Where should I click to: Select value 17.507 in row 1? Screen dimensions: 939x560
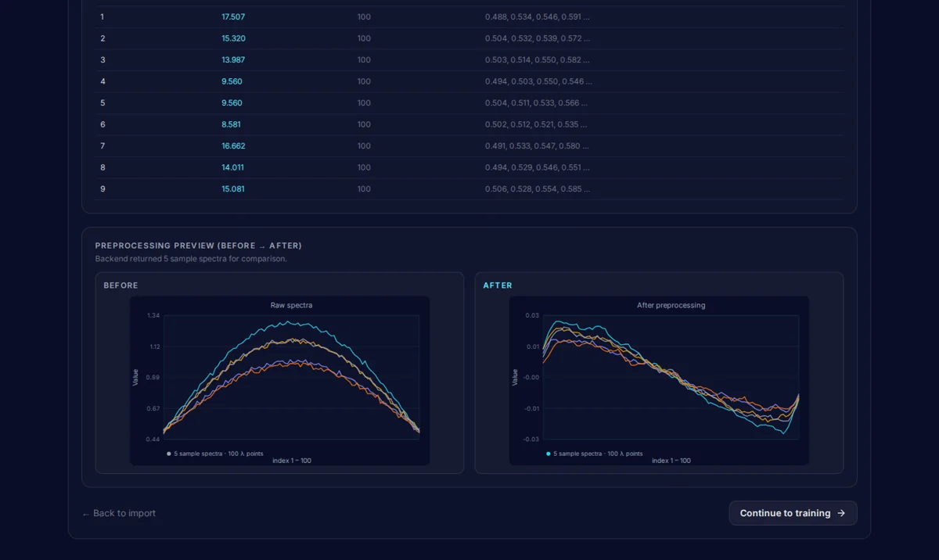(233, 17)
